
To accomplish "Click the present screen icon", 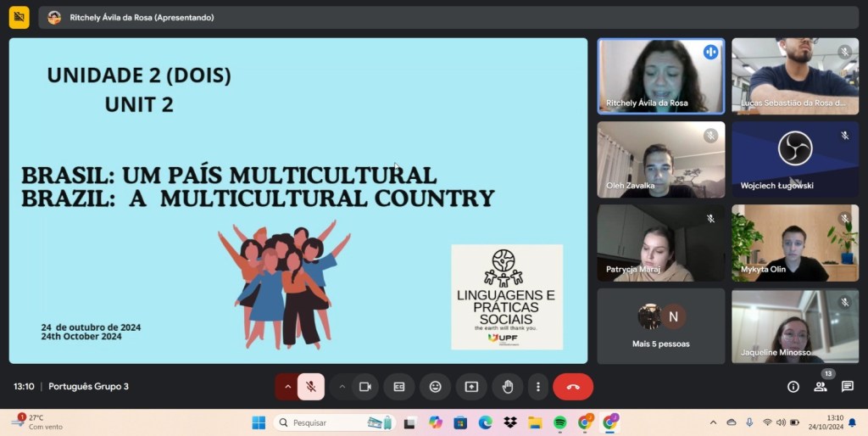I will pyautogui.click(x=471, y=387).
